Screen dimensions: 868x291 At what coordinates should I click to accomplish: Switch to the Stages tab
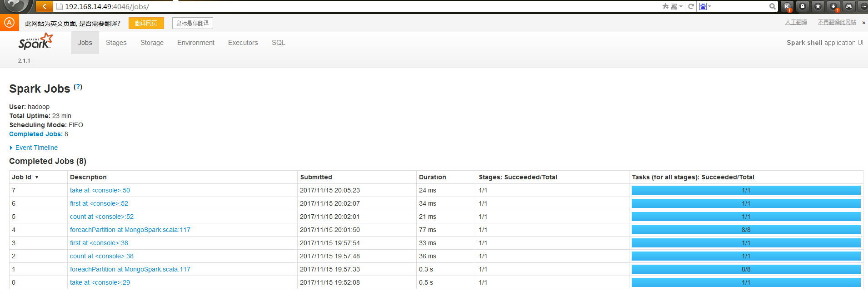(x=116, y=43)
